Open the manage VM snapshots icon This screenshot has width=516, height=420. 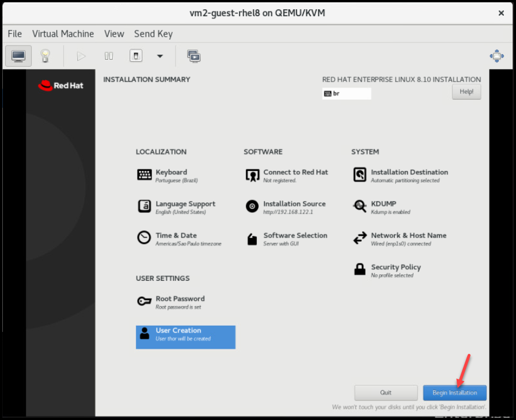click(x=193, y=56)
